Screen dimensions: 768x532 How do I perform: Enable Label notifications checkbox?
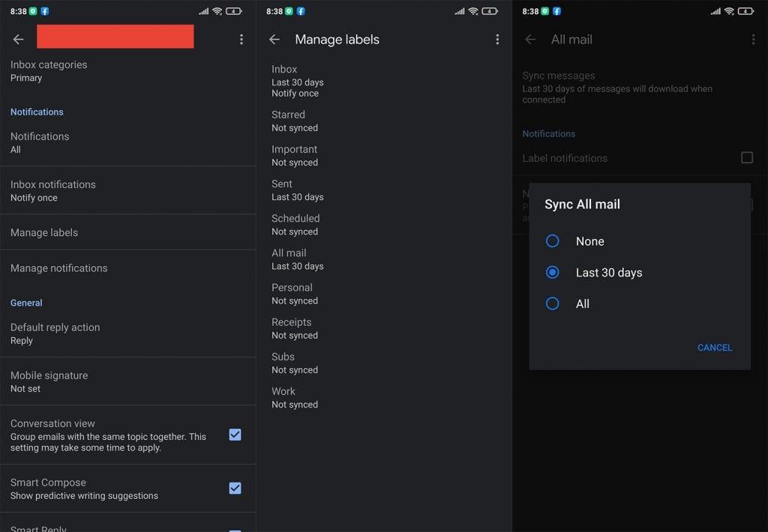click(x=746, y=157)
